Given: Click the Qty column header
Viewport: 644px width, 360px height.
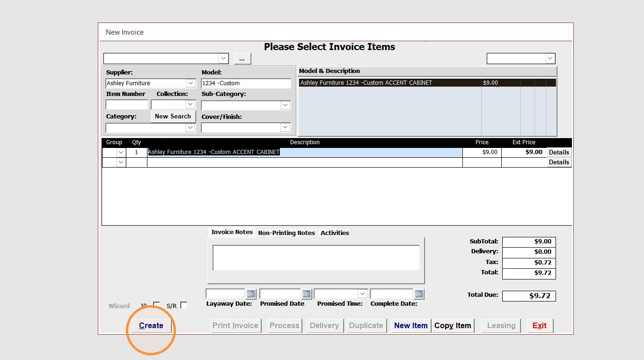Looking at the screenshot, I should click(137, 142).
